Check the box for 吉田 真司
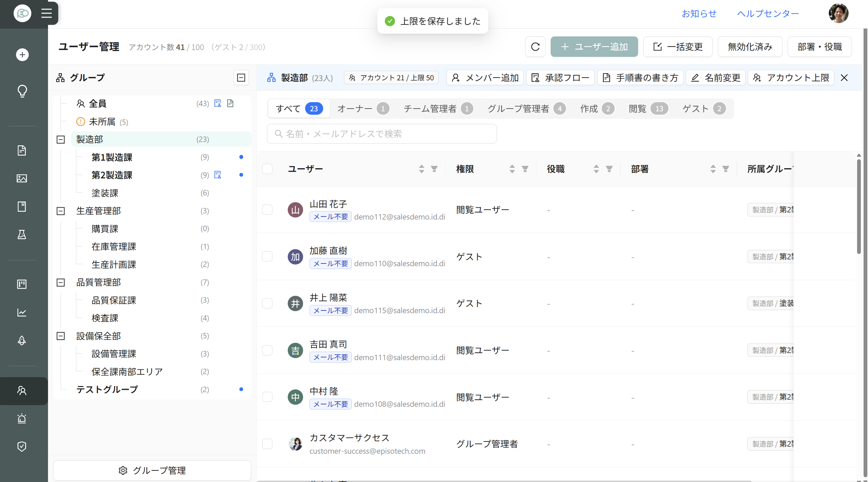868x482 pixels. 267,350
